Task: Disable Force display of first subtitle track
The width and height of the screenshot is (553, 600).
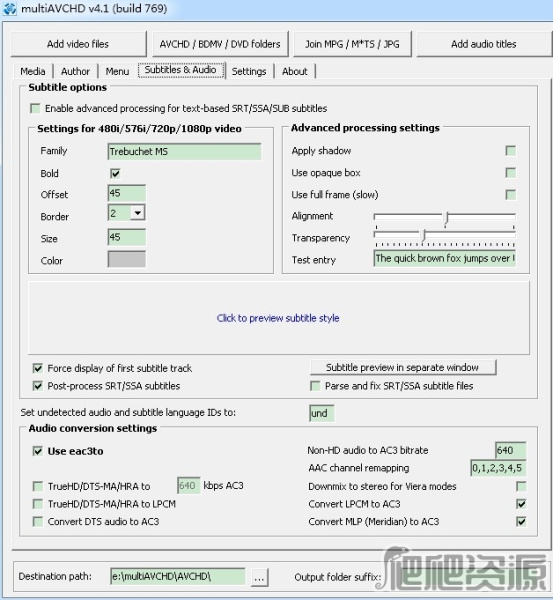Action: [x=38, y=368]
